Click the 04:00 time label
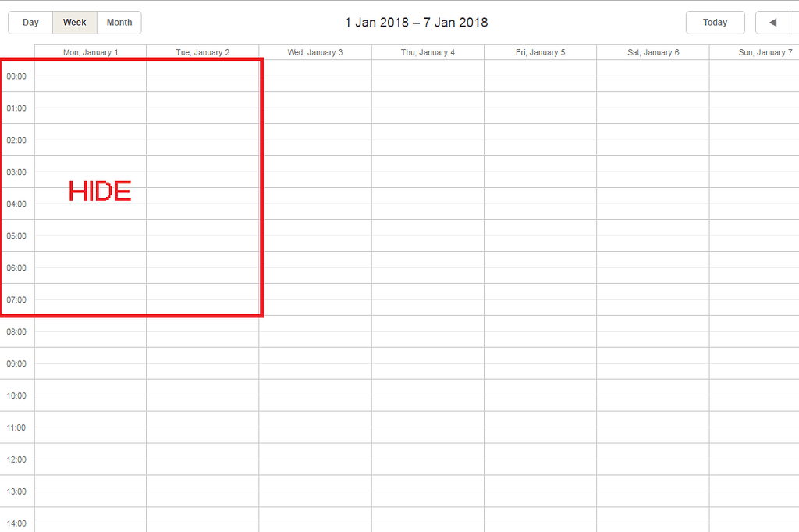The width and height of the screenshot is (799, 532). coord(16,204)
